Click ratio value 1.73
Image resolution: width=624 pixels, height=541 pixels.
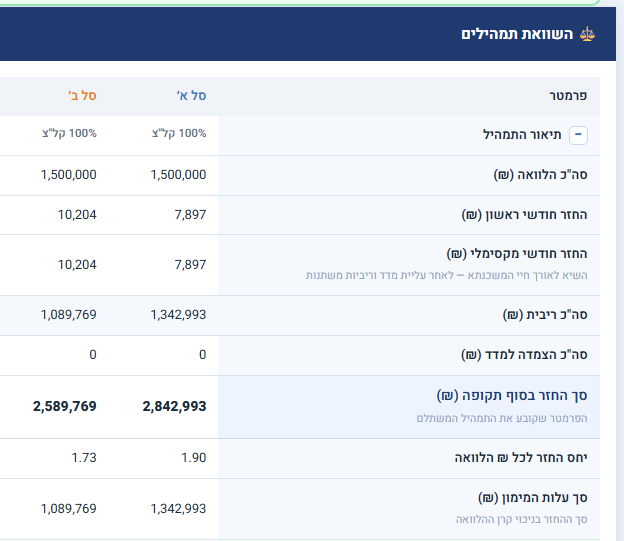(x=84, y=458)
